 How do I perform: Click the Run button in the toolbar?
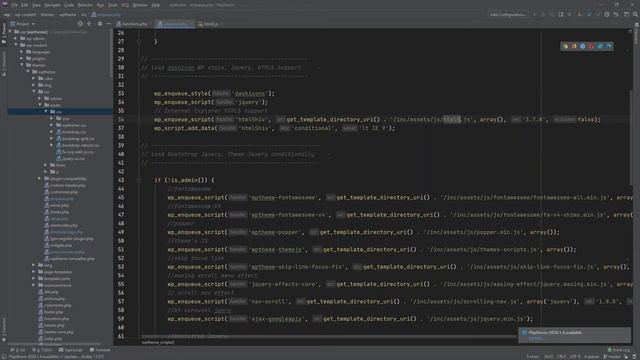click(534, 14)
